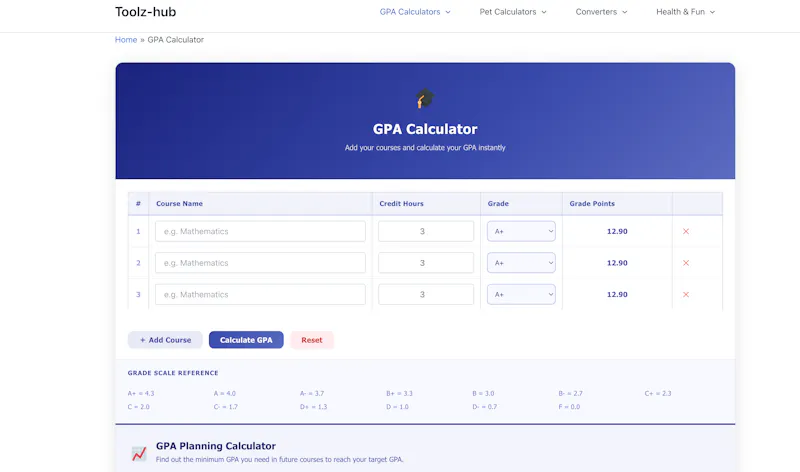Open the Converters menu
The height and width of the screenshot is (472, 800).
coord(601,12)
